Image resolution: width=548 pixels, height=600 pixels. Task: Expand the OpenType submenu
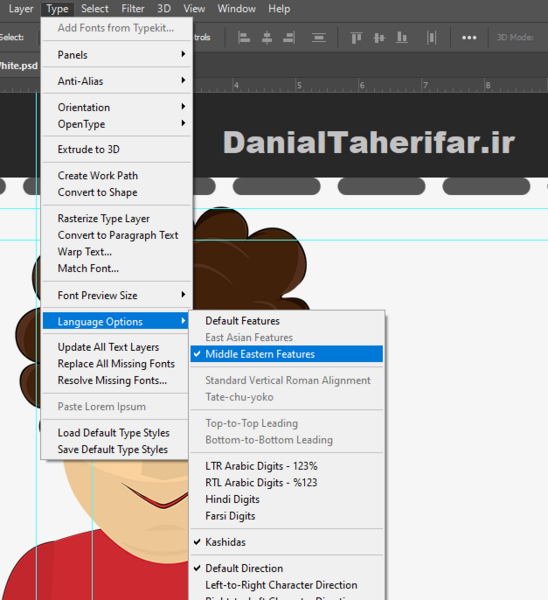point(116,124)
